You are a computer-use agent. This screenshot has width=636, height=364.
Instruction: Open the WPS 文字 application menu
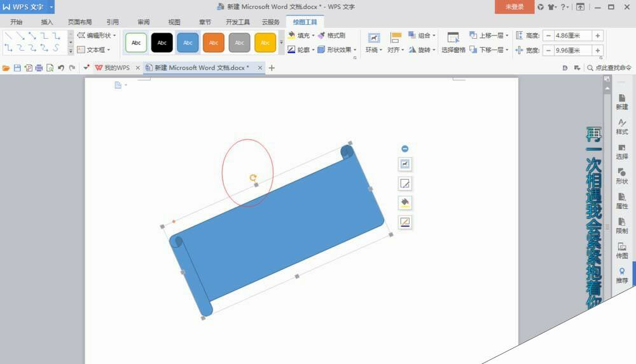point(27,7)
